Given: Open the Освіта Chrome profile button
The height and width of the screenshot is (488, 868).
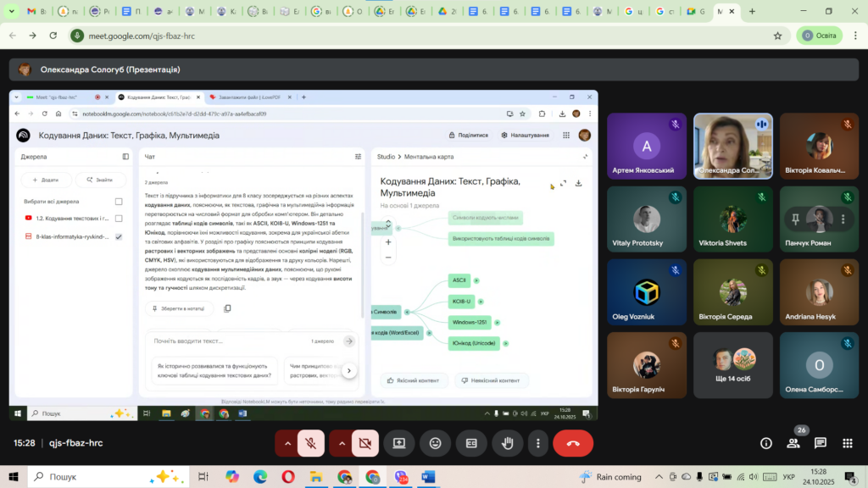Looking at the screenshot, I should click(x=819, y=36).
